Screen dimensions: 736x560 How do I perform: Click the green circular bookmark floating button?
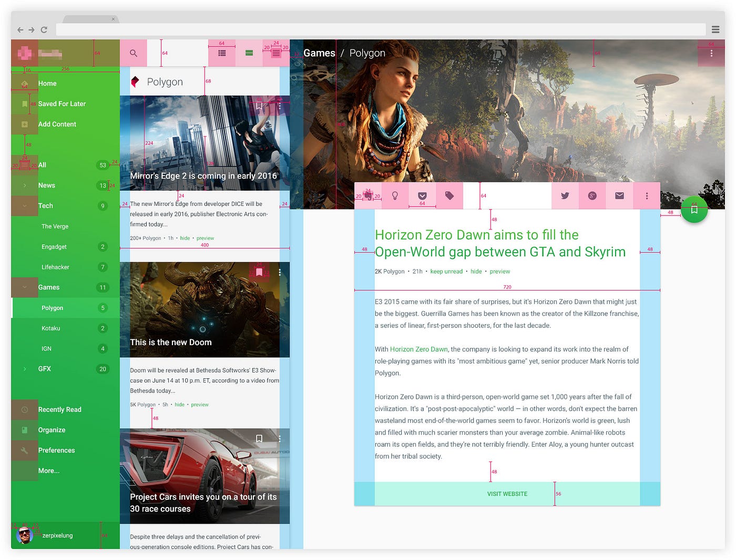point(694,210)
